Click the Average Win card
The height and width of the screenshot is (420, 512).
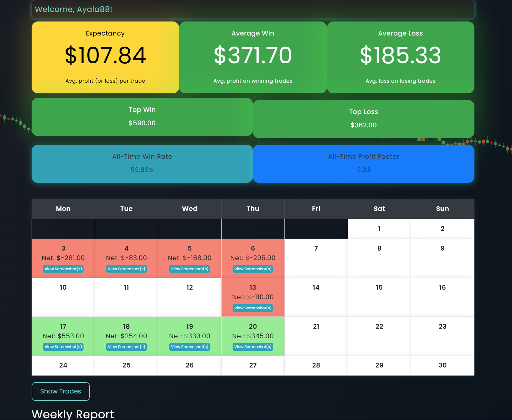point(253,57)
